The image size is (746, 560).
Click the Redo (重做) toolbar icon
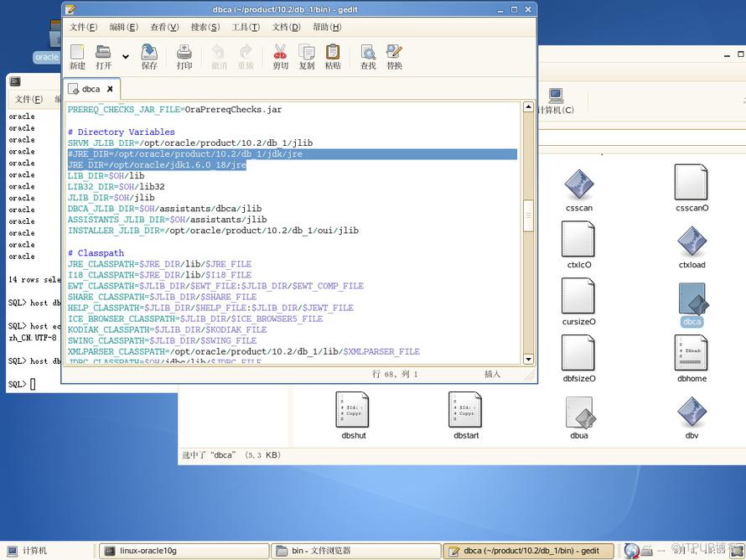[x=246, y=57]
